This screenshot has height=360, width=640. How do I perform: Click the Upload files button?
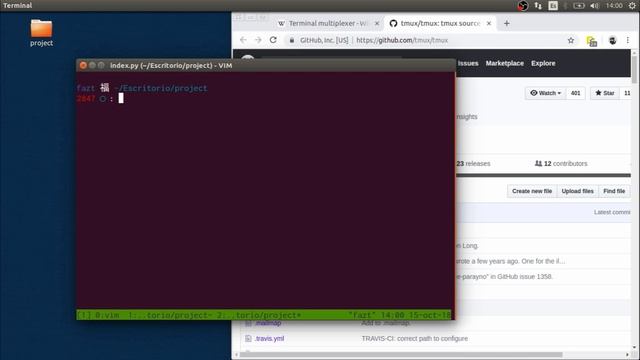point(578,191)
